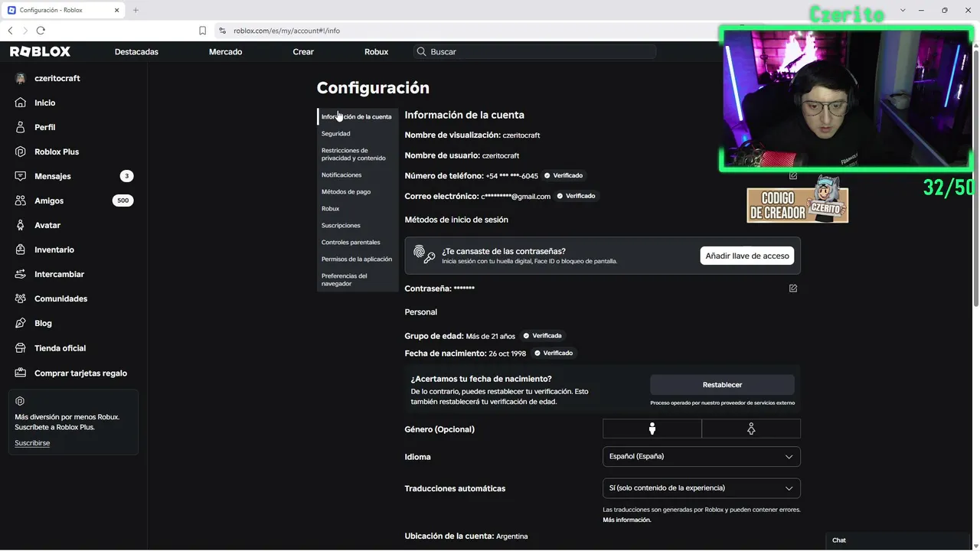Go back in the browser
Screen dimensions: 980x551
tap(10, 31)
